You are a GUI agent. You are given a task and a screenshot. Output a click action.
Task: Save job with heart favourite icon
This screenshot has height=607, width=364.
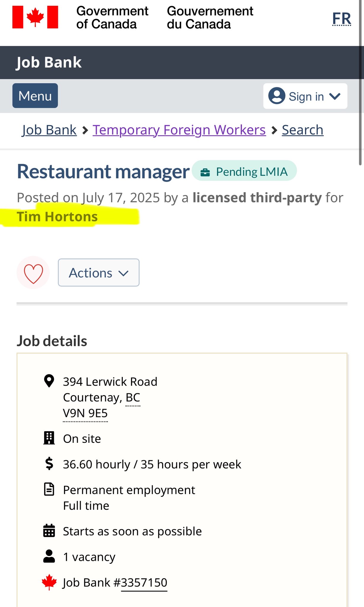[x=33, y=273]
